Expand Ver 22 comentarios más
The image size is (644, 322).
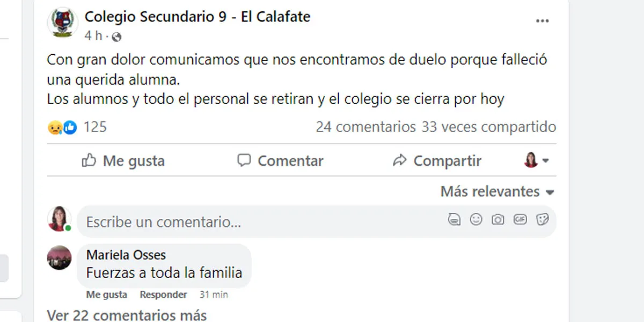(x=127, y=315)
